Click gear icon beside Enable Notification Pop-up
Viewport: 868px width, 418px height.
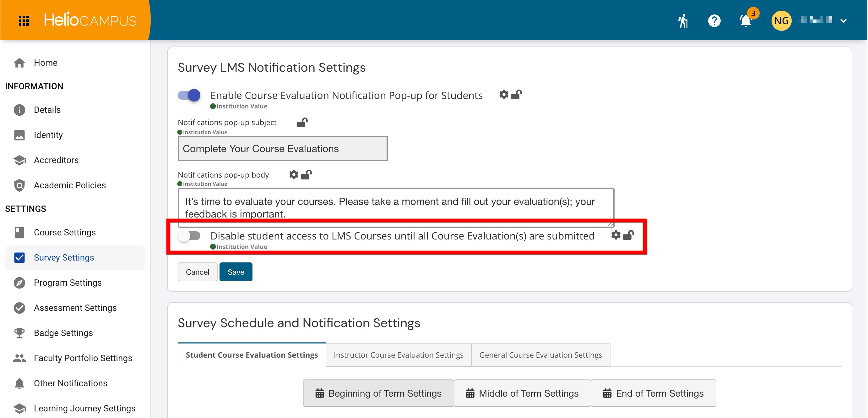pos(504,95)
